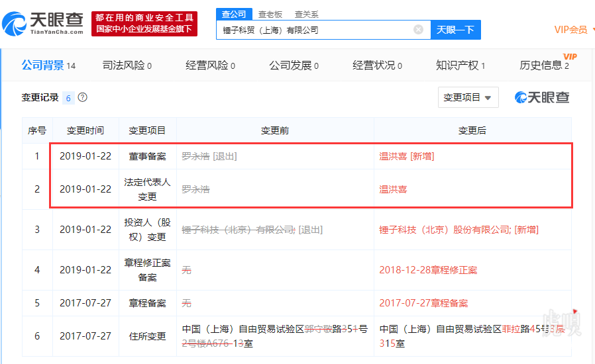Clear the search box with the X icon
The image size is (595, 364).
[x=418, y=30]
